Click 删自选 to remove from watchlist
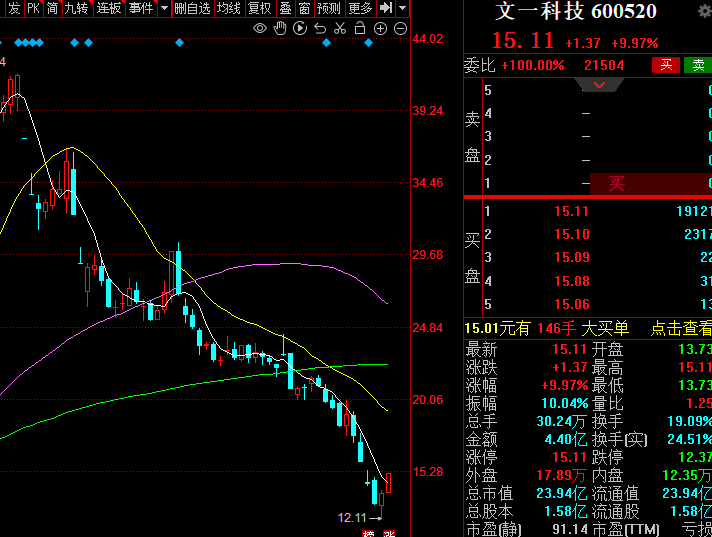 (x=193, y=8)
